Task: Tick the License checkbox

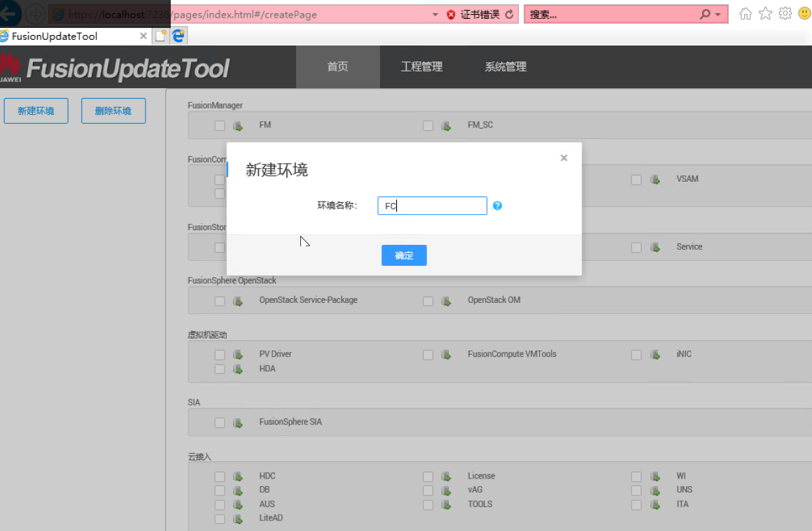Action: point(428,476)
